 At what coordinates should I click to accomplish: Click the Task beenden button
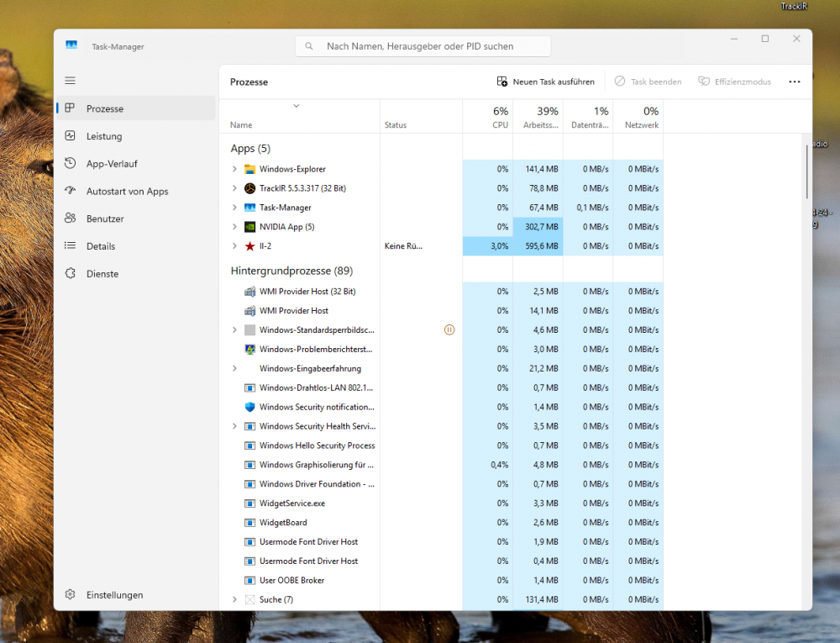(648, 82)
